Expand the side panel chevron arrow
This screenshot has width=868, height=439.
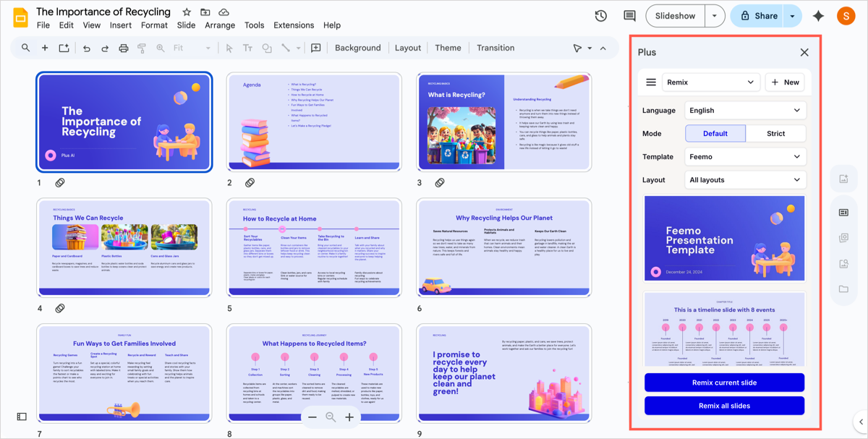point(860,422)
